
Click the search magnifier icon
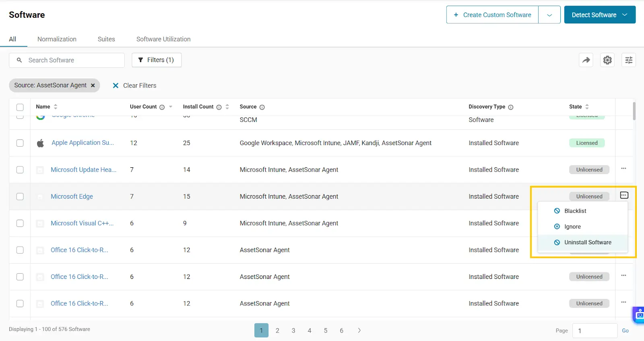coord(19,60)
